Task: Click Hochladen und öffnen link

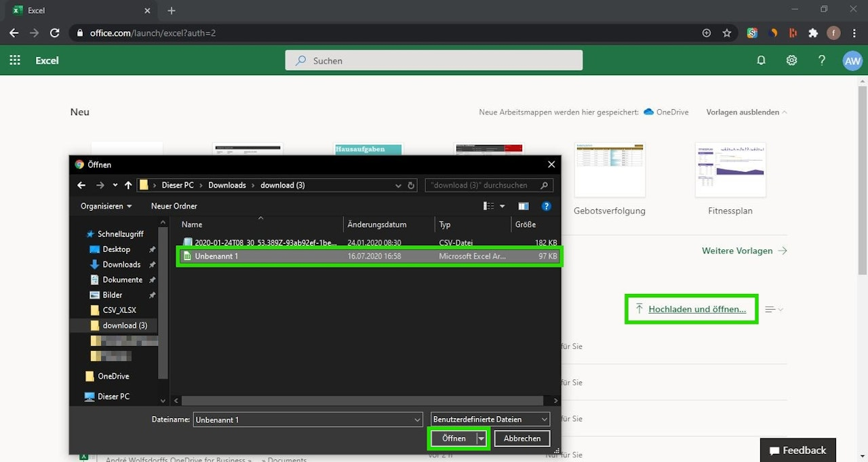Action: click(x=697, y=309)
